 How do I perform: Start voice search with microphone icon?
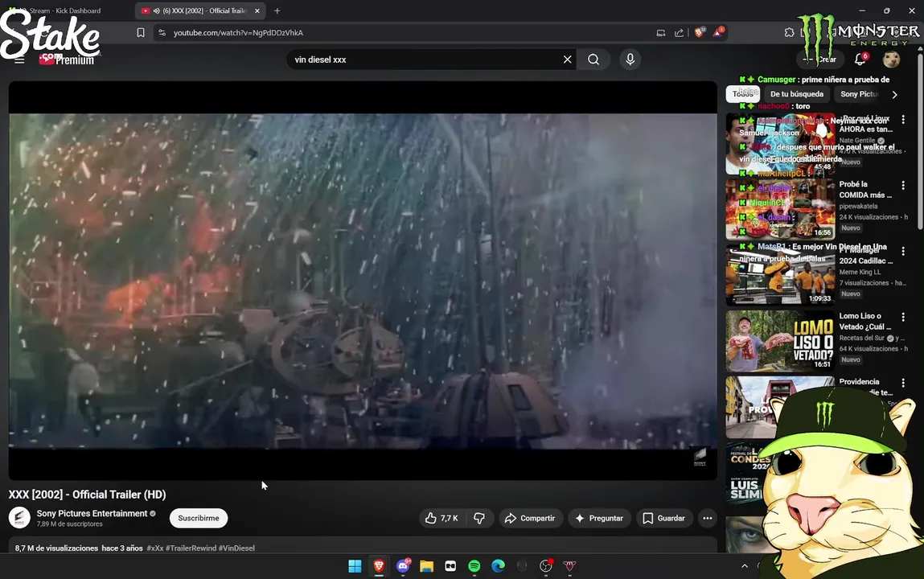pos(630,60)
